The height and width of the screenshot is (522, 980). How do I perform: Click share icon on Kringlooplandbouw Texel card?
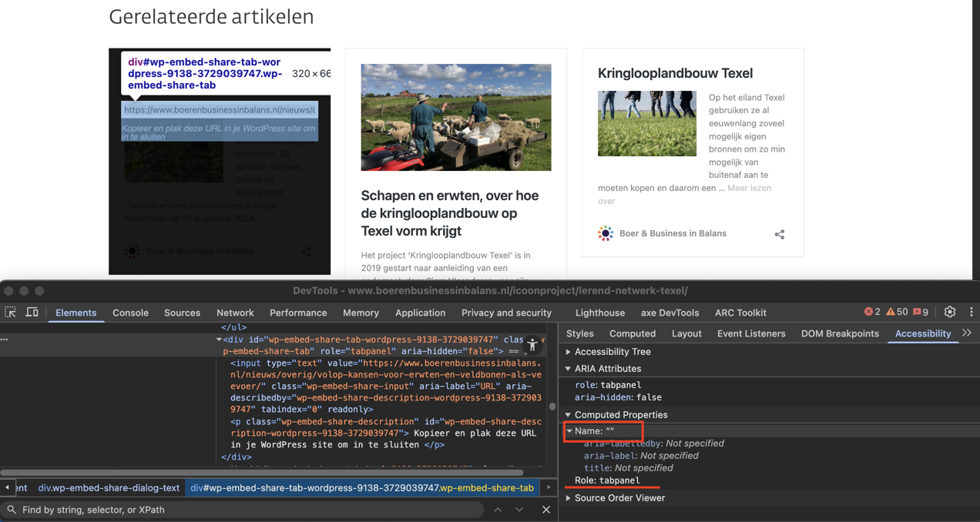780,234
